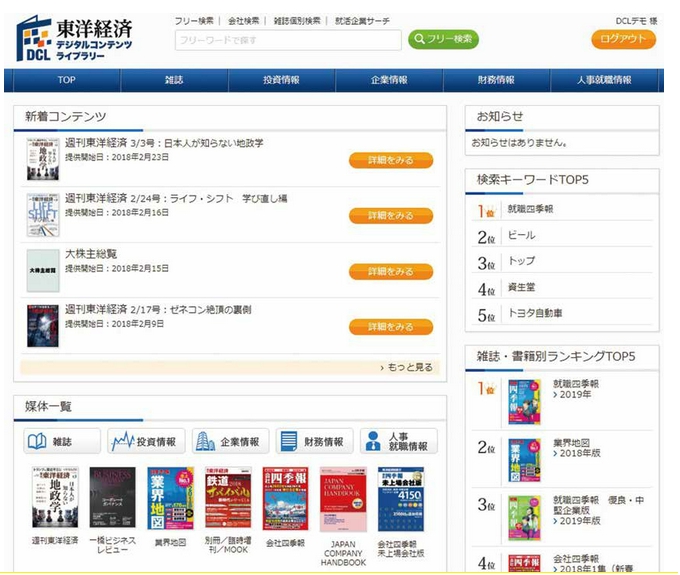Click the 投資情報 chart icon button in 媒体一覧

pos(146,441)
